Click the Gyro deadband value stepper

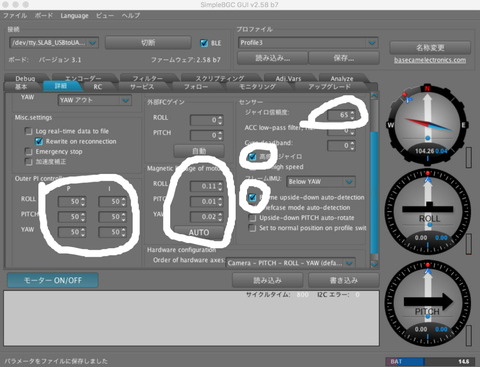pyautogui.click(x=341, y=145)
